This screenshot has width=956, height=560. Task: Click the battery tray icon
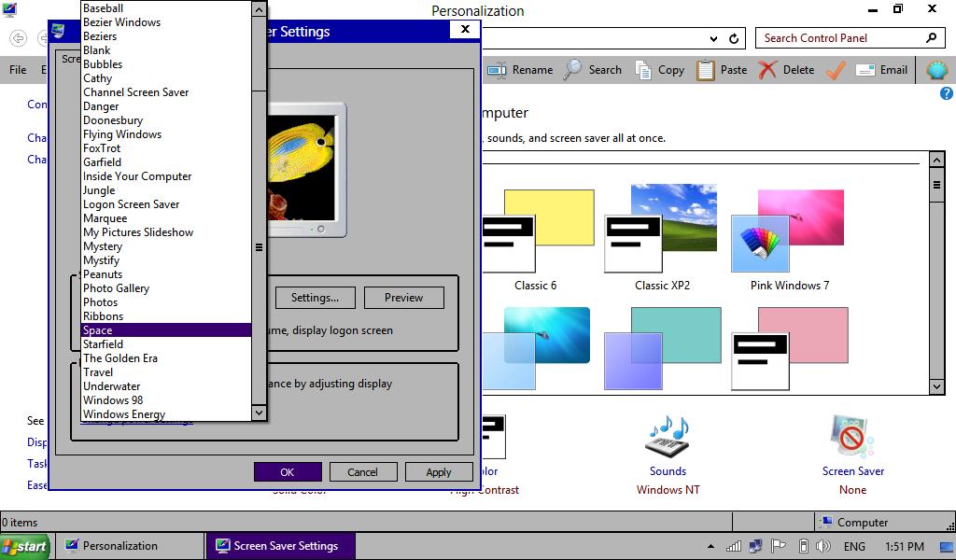tap(804, 546)
